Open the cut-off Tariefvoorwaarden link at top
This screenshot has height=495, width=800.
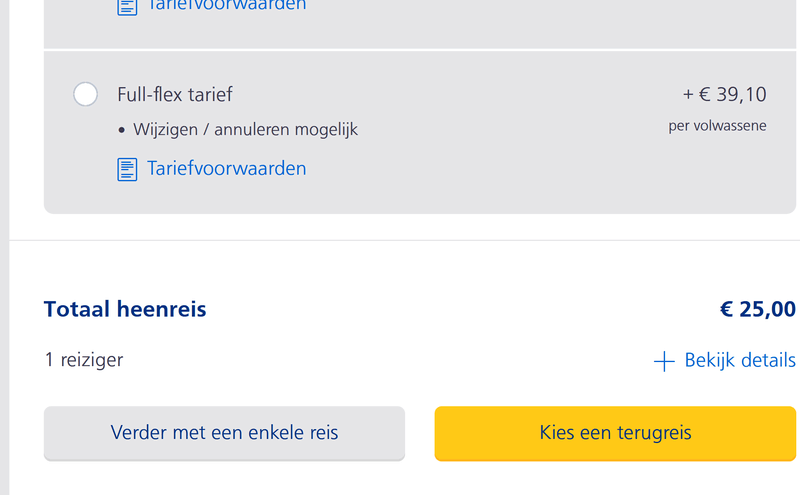(226, 6)
